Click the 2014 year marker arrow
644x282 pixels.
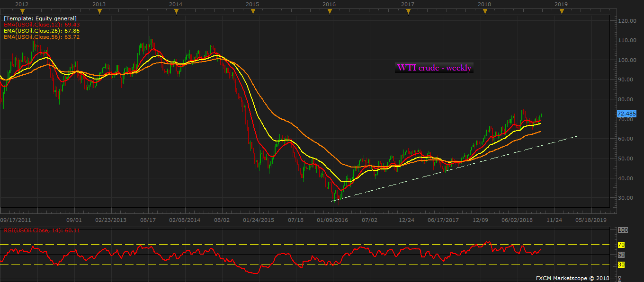[x=176, y=11]
